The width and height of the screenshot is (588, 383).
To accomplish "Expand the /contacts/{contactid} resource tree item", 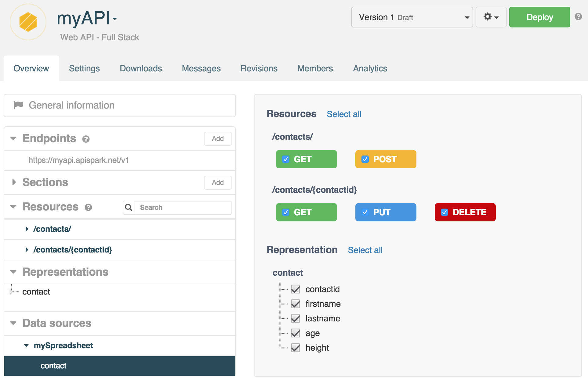I will [27, 250].
